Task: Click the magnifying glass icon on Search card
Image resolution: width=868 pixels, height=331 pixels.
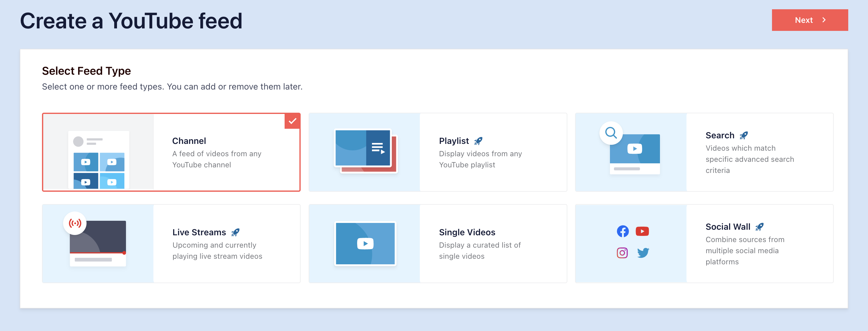Action: (x=611, y=133)
